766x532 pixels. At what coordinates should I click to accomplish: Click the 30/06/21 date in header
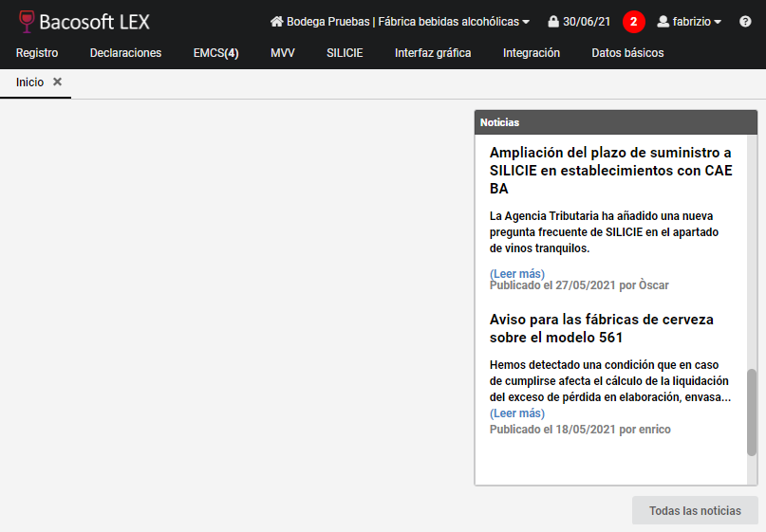[587, 22]
